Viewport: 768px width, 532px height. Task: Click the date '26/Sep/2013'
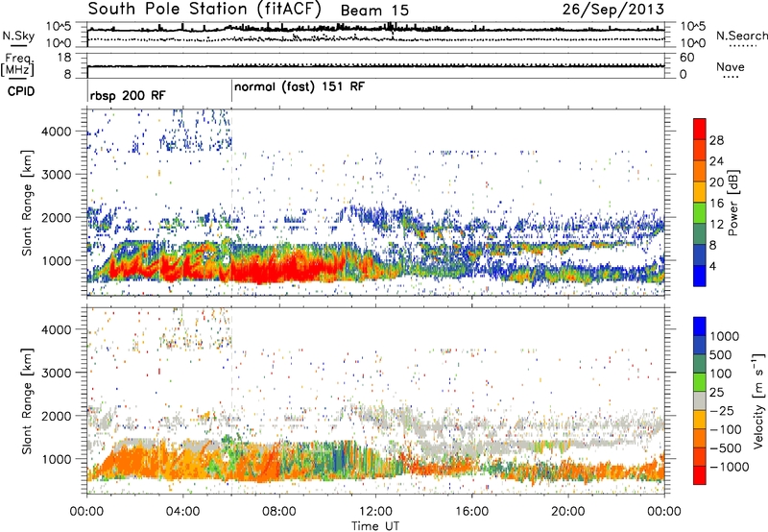(613, 9)
